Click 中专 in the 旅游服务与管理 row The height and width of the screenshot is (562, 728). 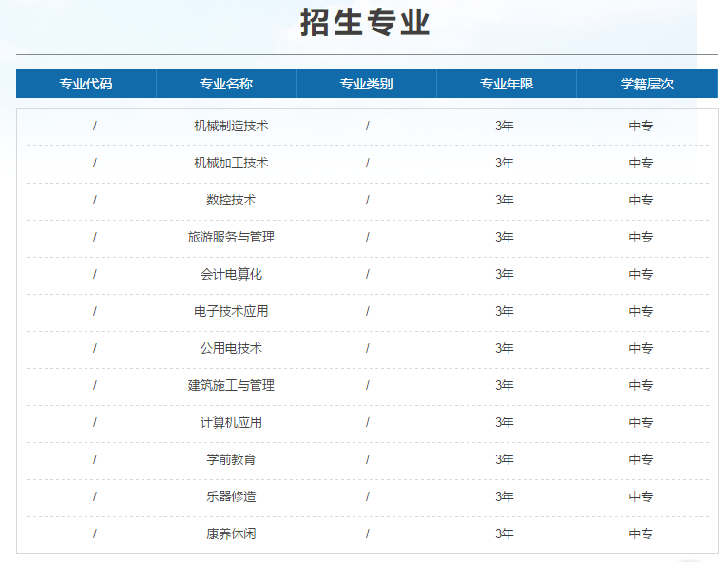pos(641,238)
